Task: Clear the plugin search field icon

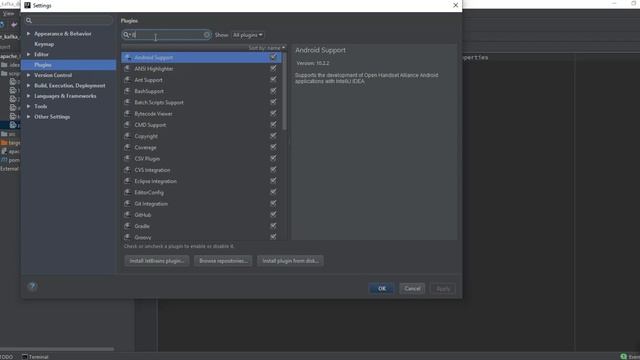Action: coord(207,35)
